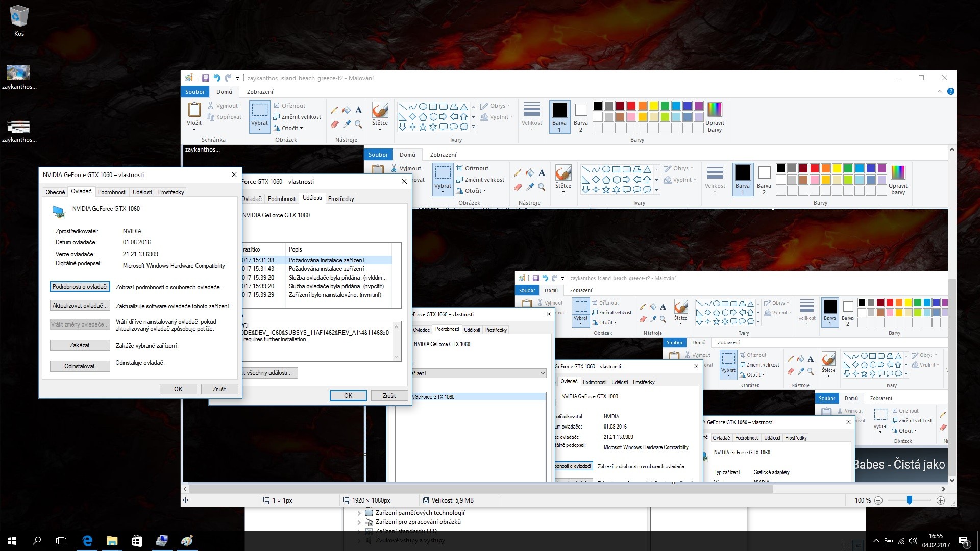Image resolution: width=980 pixels, height=551 pixels.
Task: Expand Zařízení pro zpracování obrázků node
Action: [x=359, y=522]
